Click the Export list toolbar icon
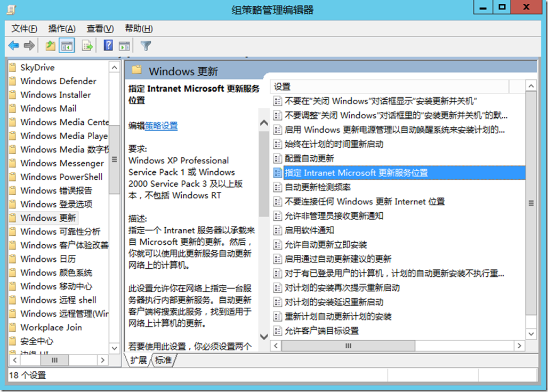The image size is (548, 392). [87, 45]
